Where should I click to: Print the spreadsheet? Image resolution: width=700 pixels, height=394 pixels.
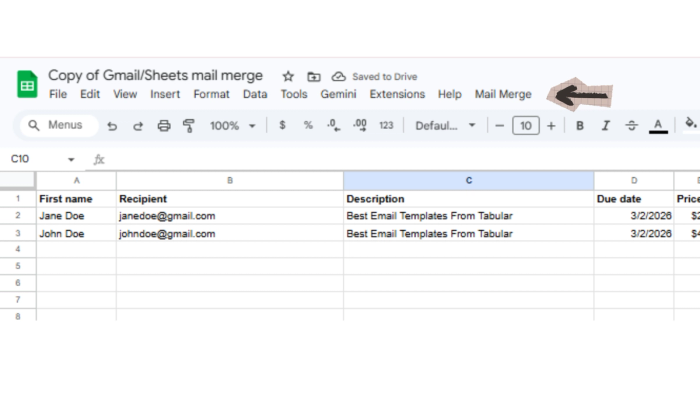pos(164,126)
